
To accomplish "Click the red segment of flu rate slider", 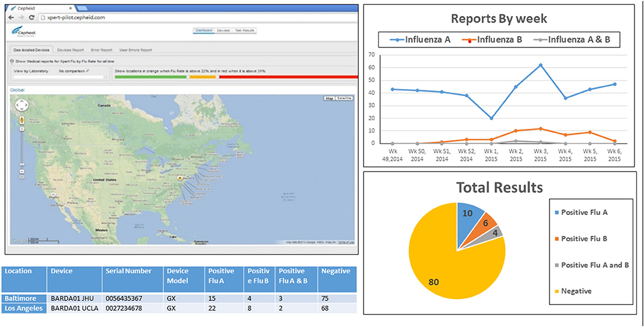I will (289, 77).
